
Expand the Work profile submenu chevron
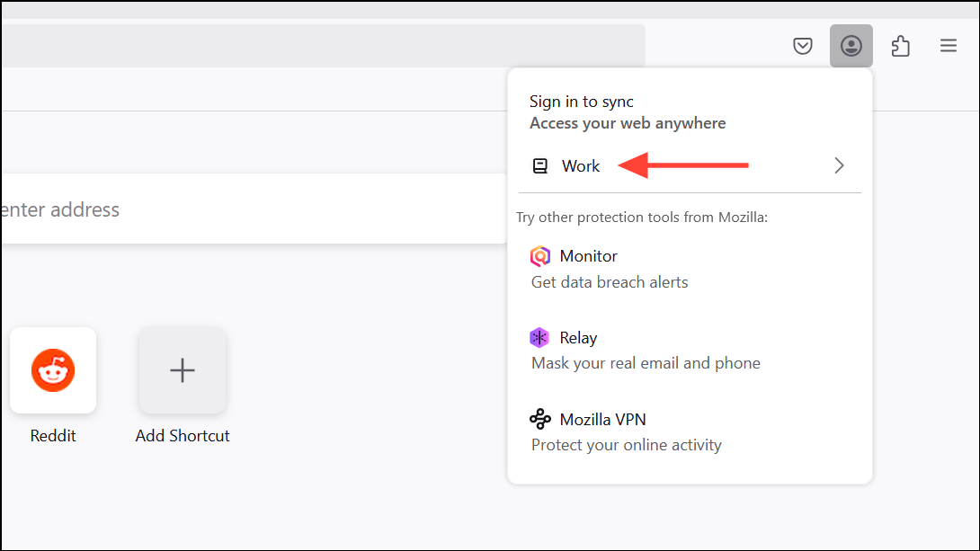pos(839,165)
